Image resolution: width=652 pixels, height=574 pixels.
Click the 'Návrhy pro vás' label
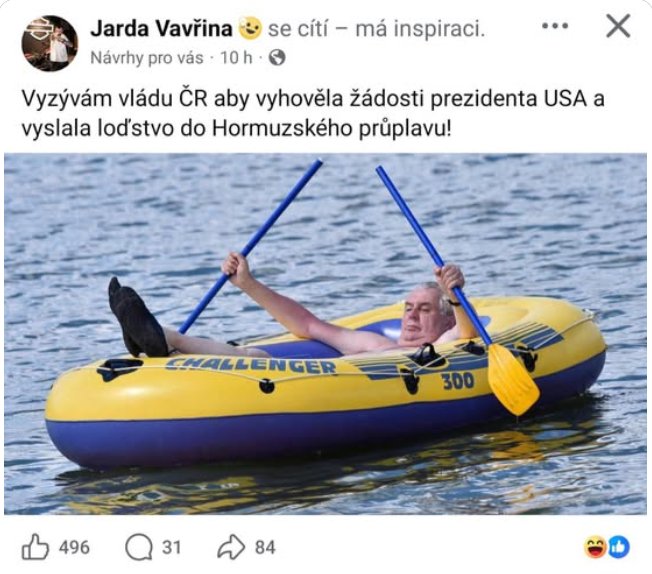(147, 58)
